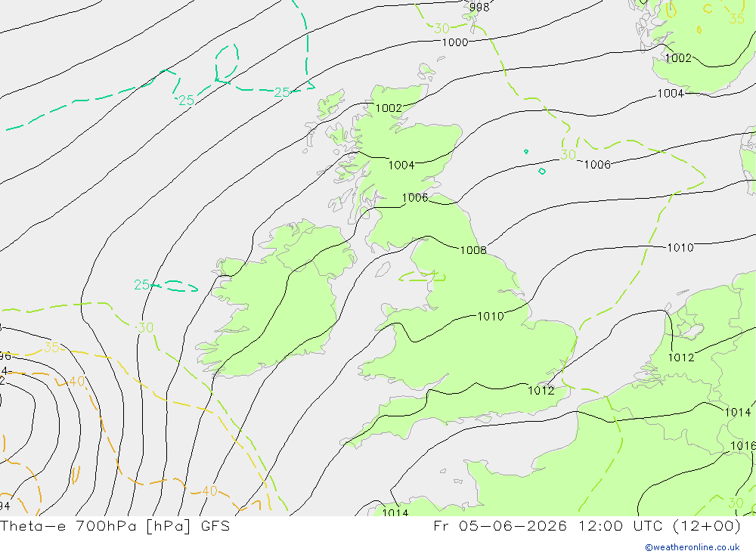Select the 1004 isobar label over Scotland
756x554 pixels.
click(x=401, y=166)
